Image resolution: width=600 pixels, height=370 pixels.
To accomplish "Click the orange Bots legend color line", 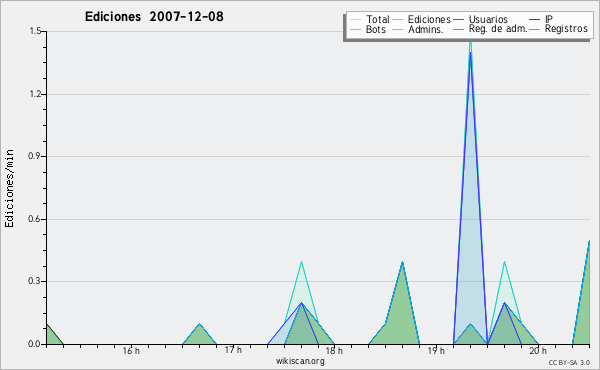I will pos(355,29).
